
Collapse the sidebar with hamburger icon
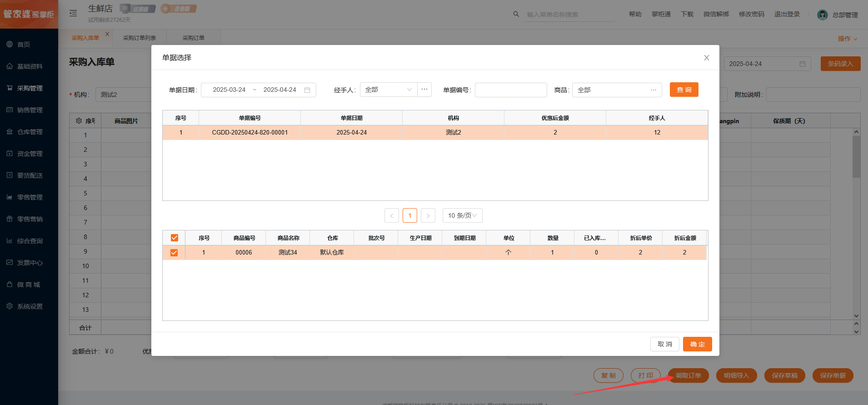tap(73, 14)
